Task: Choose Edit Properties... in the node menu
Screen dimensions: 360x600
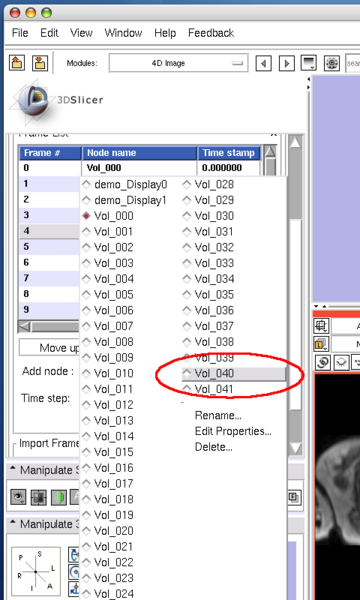Action: pyautogui.click(x=233, y=431)
